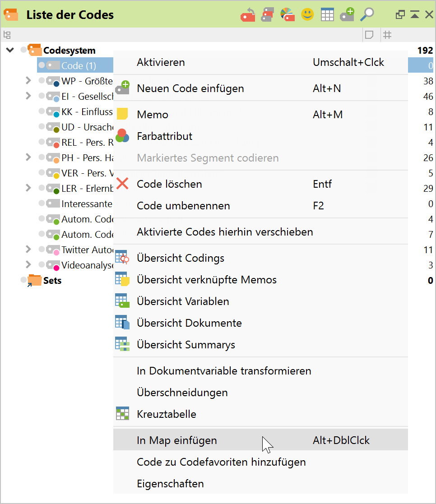Click the reset activations toolbar icon
Image resolution: width=436 pixels, height=504 pixels.
[x=248, y=15]
